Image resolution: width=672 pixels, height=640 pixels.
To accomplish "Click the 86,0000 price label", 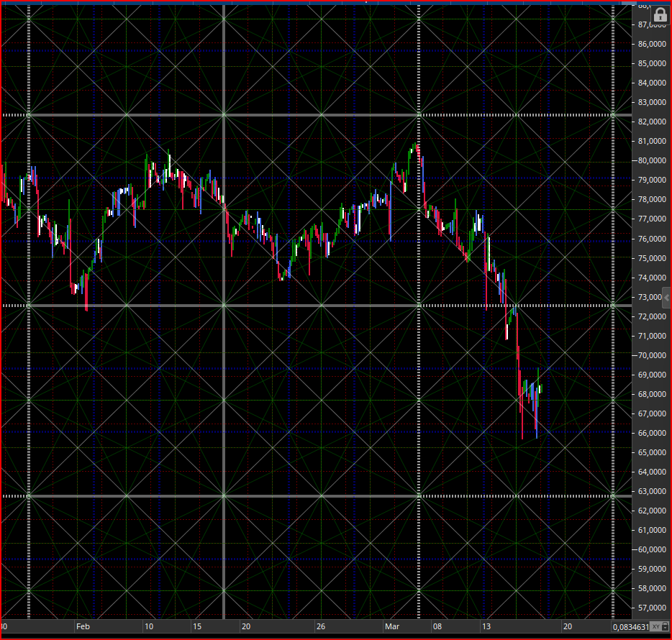I will click(652, 44).
